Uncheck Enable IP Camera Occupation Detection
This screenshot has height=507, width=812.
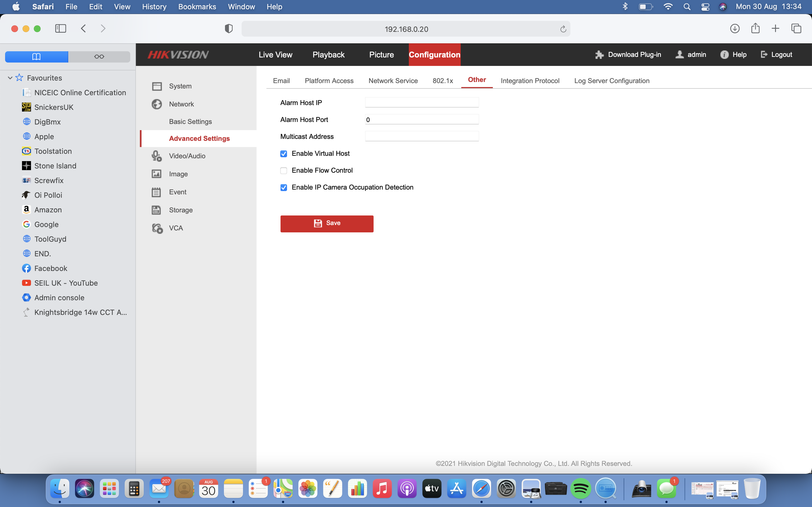pyautogui.click(x=284, y=187)
